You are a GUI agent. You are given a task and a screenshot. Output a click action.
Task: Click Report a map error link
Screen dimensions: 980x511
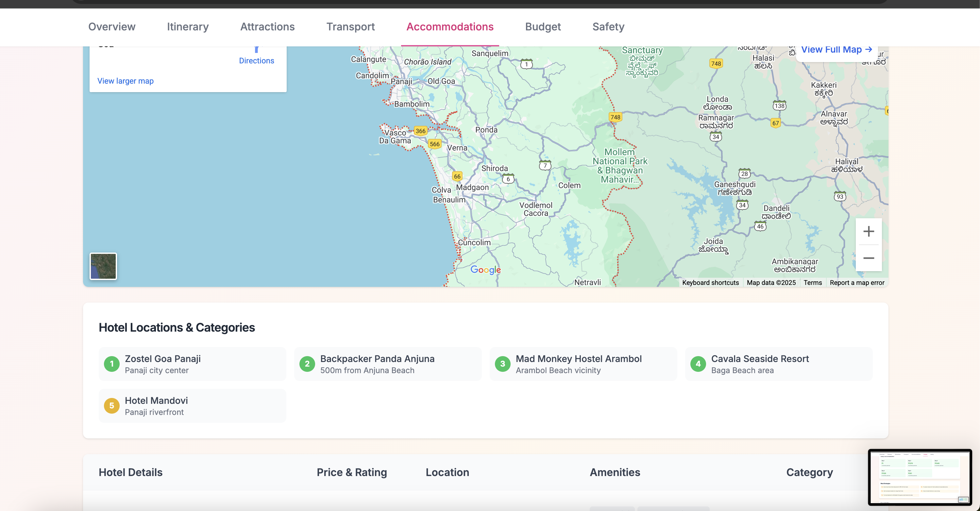click(x=857, y=283)
